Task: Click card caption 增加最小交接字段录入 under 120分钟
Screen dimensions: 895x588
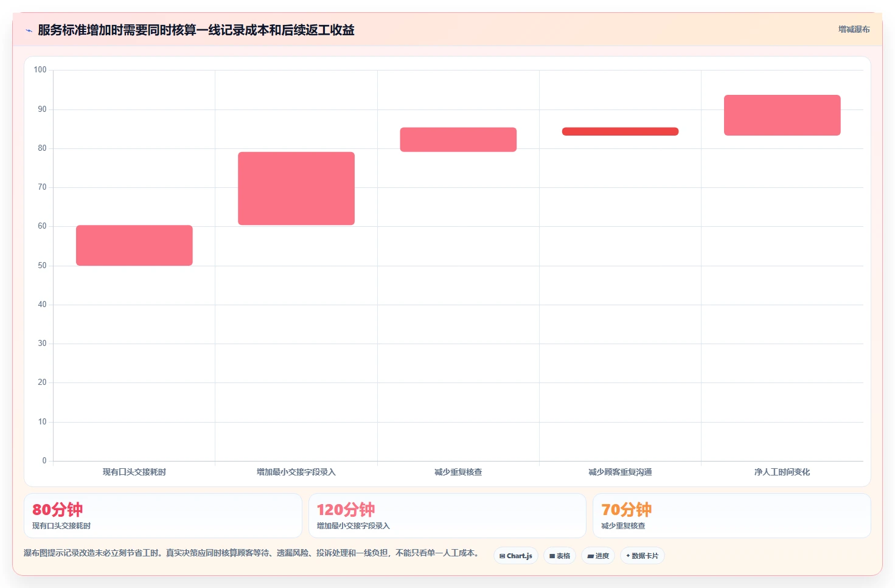Action: click(353, 526)
